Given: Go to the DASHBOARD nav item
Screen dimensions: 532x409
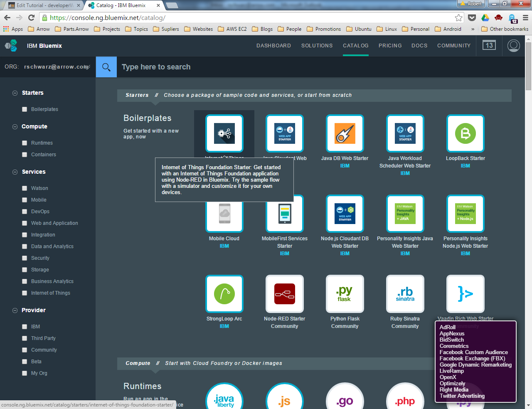Looking at the screenshot, I should 273,46.
